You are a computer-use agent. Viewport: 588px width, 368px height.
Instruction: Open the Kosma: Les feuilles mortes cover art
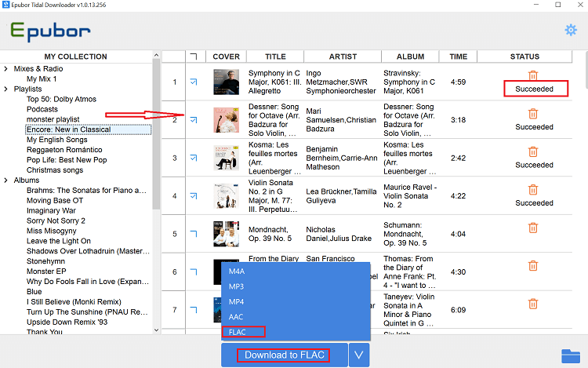point(226,158)
